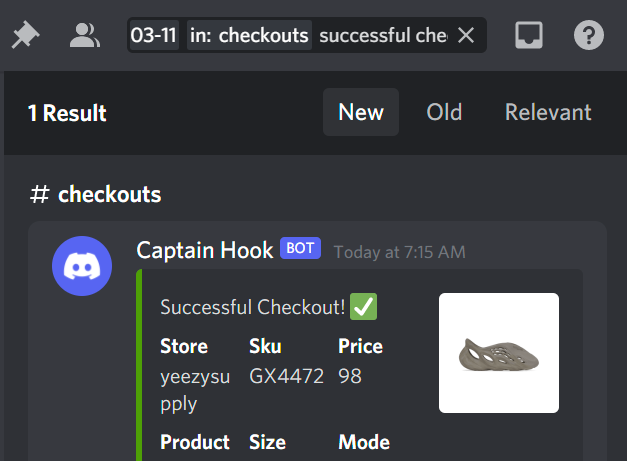Click the Sku field label
Viewport: 627px width, 461px height.
[265, 346]
